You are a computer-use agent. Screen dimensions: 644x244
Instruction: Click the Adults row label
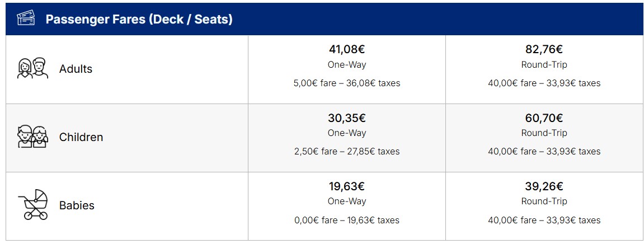(x=76, y=69)
